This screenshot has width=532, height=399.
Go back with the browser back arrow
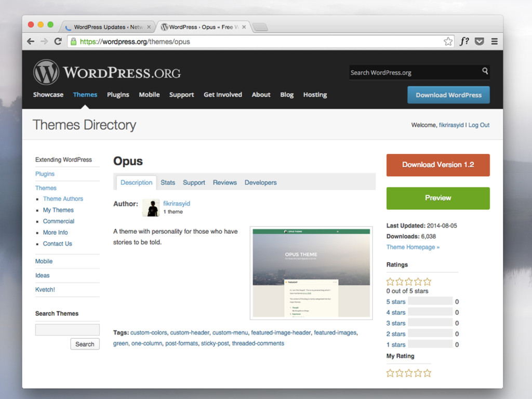point(31,42)
